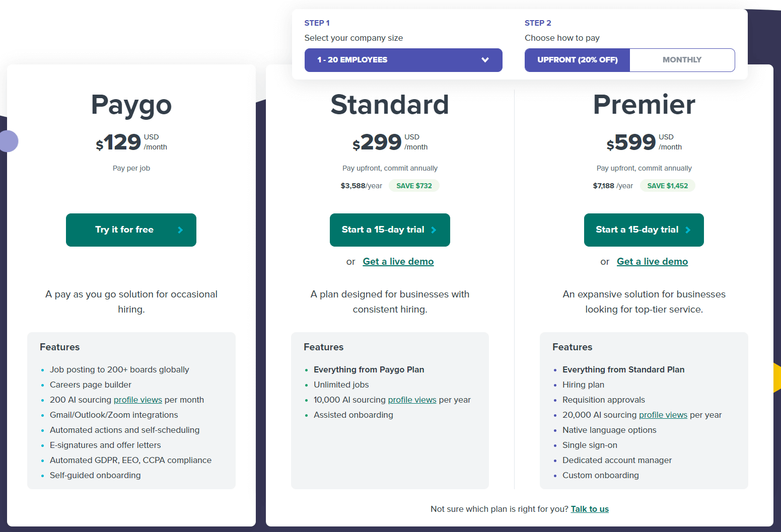Open Get a live demo under Premier

pyautogui.click(x=652, y=262)
